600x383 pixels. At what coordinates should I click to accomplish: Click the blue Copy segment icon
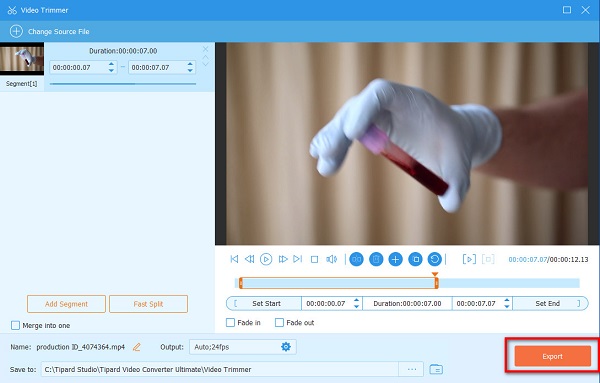415,259
